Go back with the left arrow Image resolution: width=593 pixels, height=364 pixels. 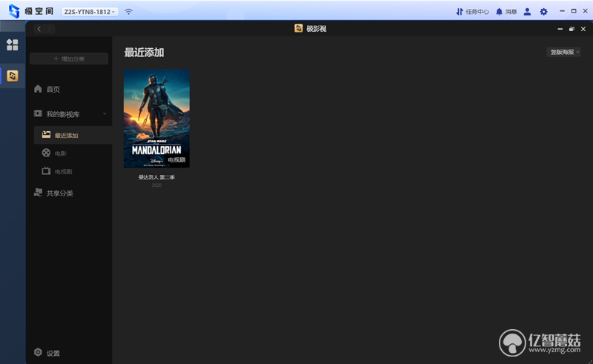pos(39,29)
